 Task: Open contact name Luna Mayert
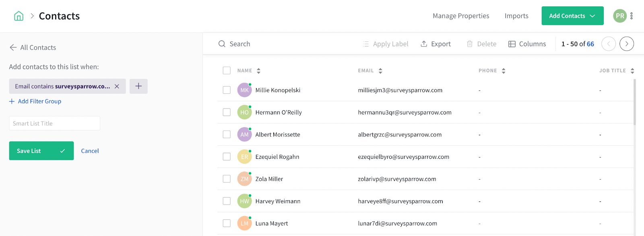pos(272,223)
